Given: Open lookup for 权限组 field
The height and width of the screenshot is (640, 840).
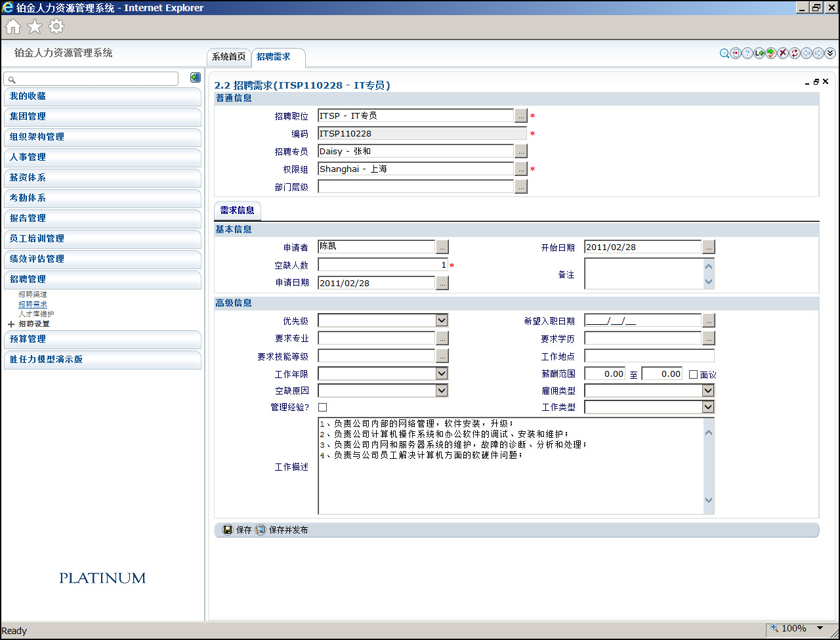Looking at the screenshot, I should point(521,169).
